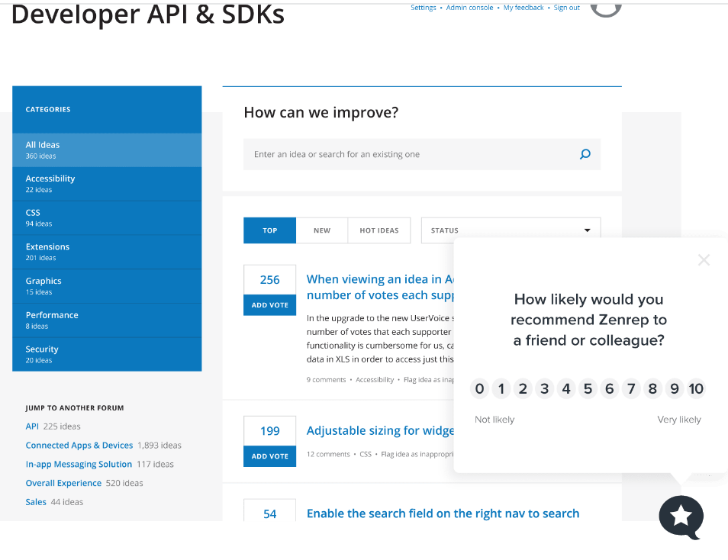This screenshot has width=728, height=560.
Task: Expand the Status dropdown filter
Action: click(511, 230)
